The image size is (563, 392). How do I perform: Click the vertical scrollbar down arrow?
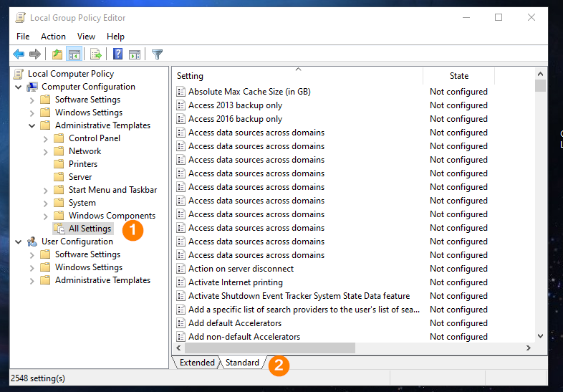(540, 336)
